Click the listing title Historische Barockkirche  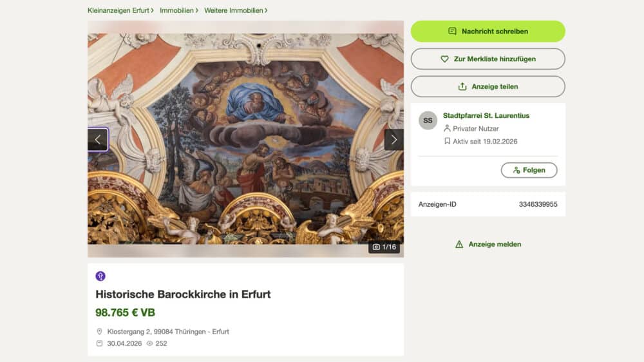[x=183, y=294]
